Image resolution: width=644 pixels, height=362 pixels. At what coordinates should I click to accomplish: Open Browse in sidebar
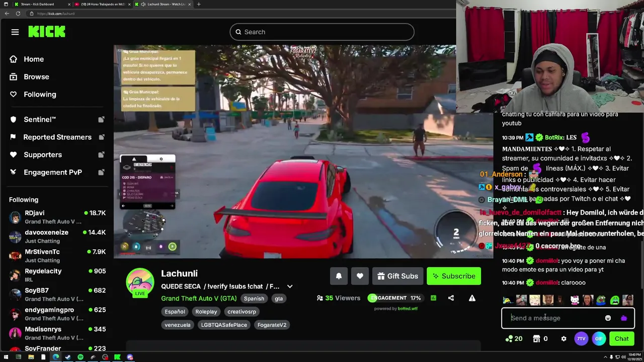tap(36, 77)
